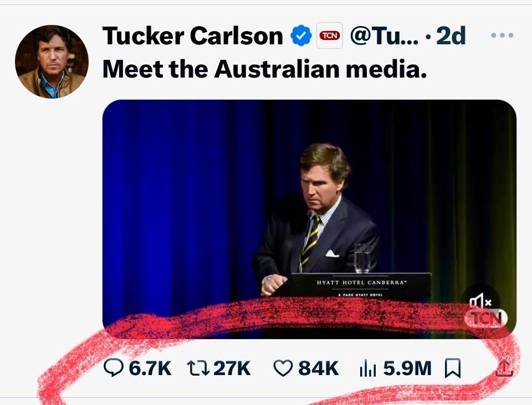The image size is (532, 405).
Task: Open the post via the 2d timestamp
Action: coord(451,37)
